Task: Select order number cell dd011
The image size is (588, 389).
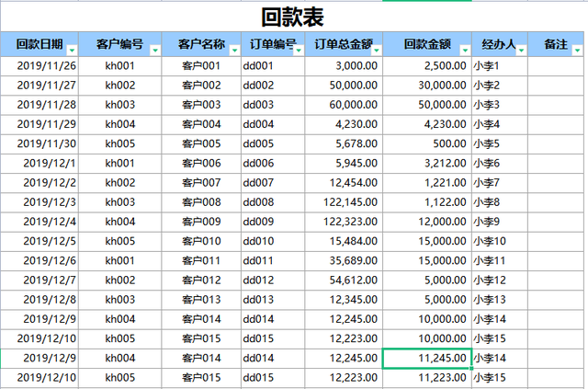Action: click(x=273, y=261)
